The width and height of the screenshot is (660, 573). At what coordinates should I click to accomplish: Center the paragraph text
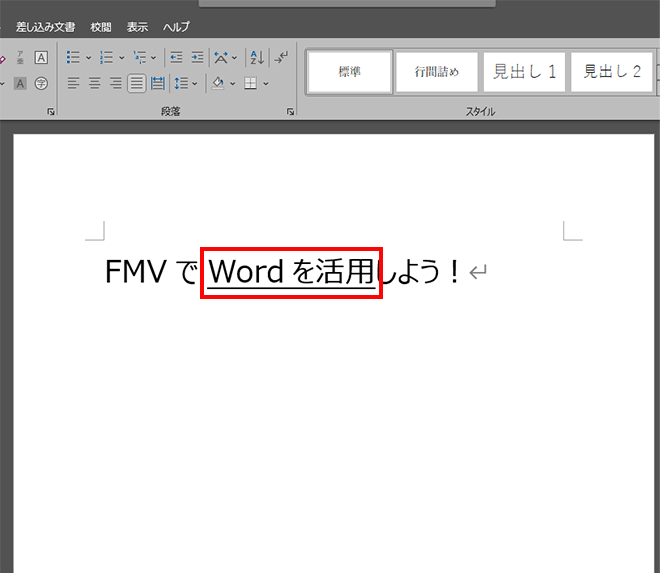tap(94, 83)
